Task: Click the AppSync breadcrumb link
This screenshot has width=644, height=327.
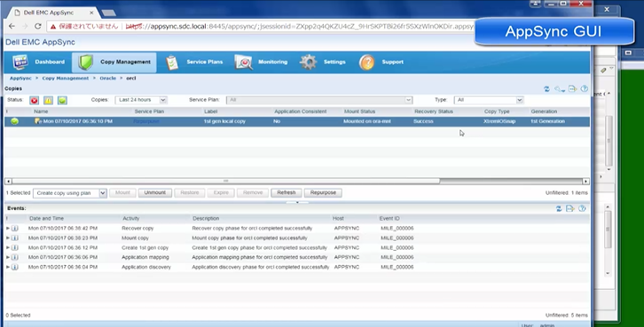Action: click(20, 78)
